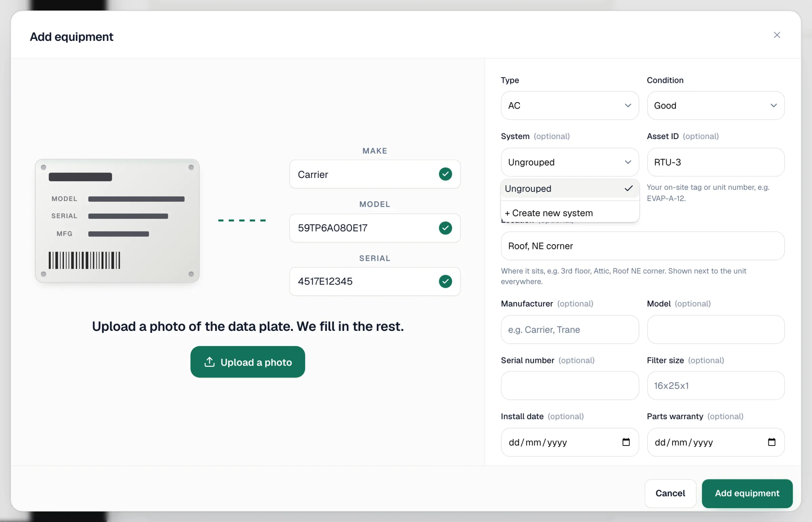Click the Asset ID helper text EVAP-A-12

coord(708,192)
